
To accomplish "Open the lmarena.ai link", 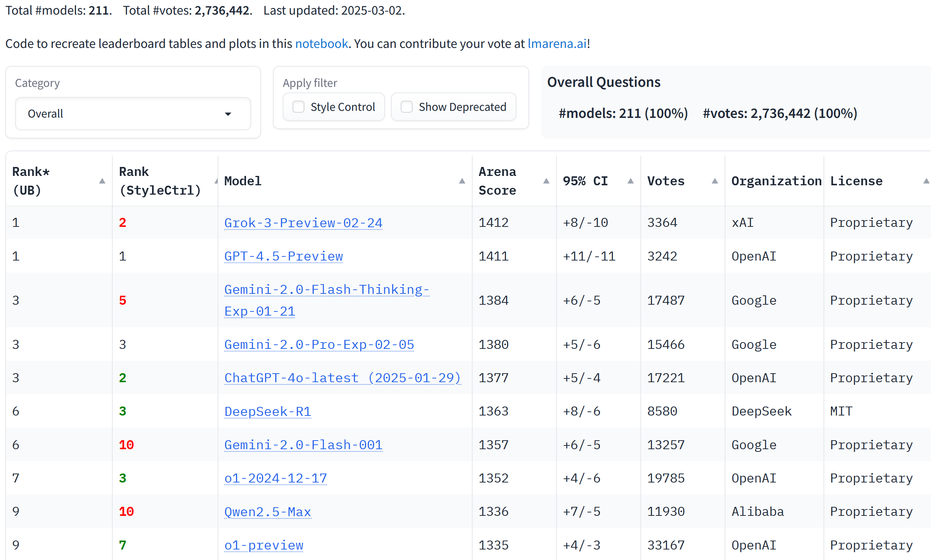I will click(x=557, y=44).
